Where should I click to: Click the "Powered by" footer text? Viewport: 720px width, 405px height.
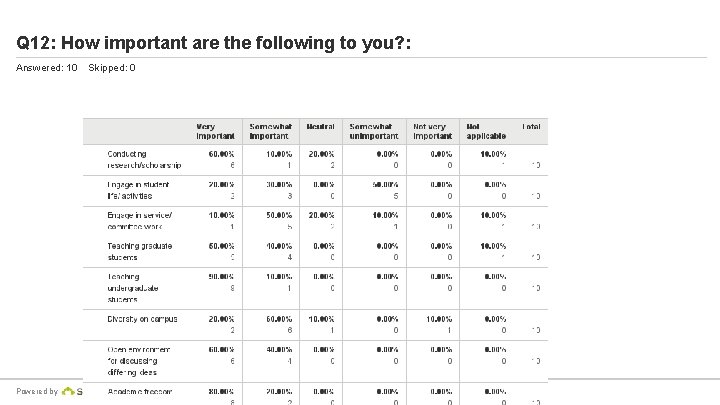[37, 392]
